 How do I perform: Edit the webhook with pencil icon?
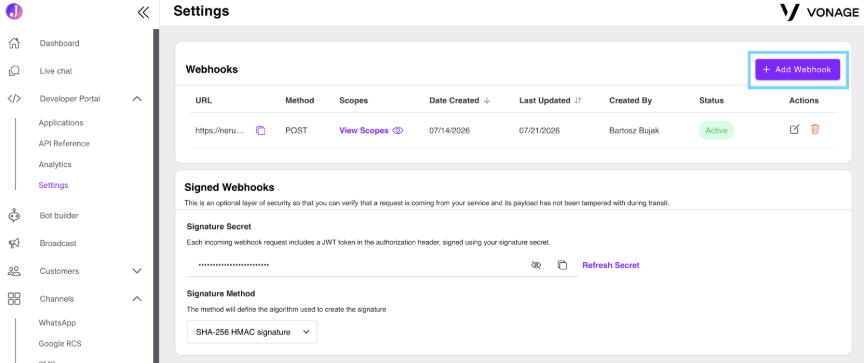click(x=794, y=129)
